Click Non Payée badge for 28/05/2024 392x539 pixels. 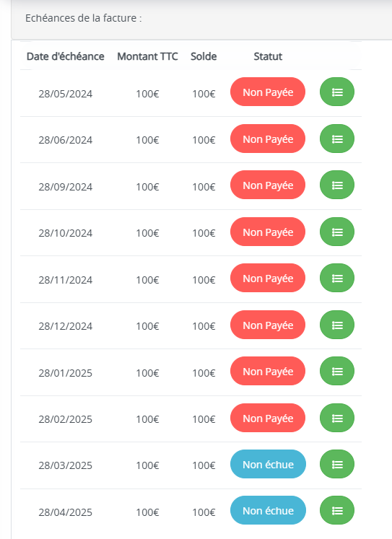click(x=268, y=92)
